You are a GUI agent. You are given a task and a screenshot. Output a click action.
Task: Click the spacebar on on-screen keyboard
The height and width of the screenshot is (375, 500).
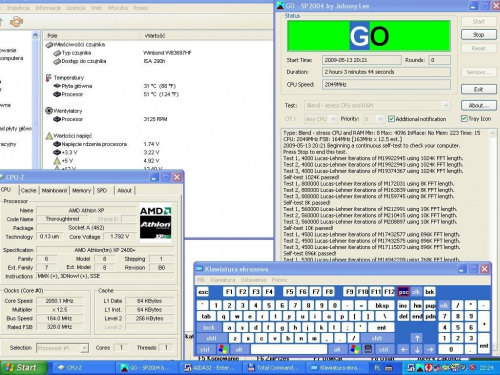point(289,349)
